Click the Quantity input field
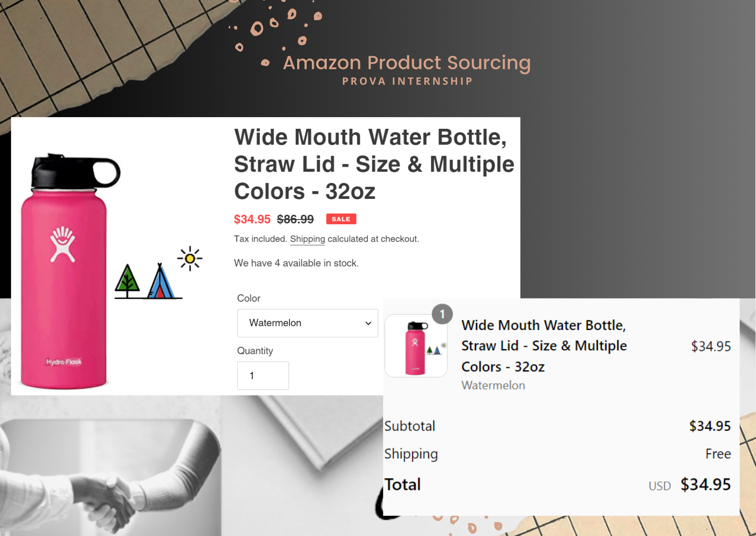The height and width of the screenshot is (536, 756). 263,376
